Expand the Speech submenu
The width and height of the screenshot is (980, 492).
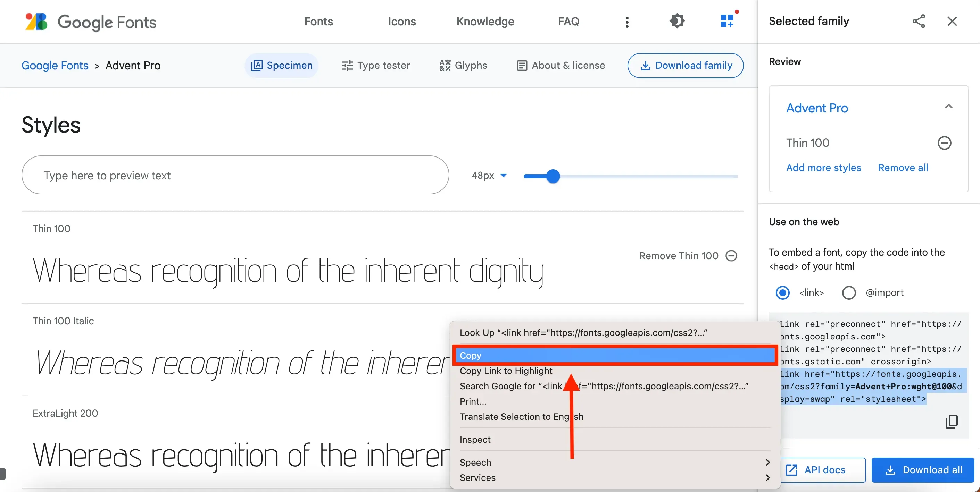click(x=615, y=463)
